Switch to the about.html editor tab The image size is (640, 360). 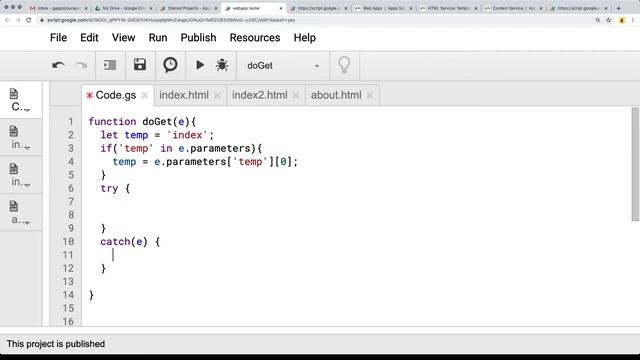(336, 95)
